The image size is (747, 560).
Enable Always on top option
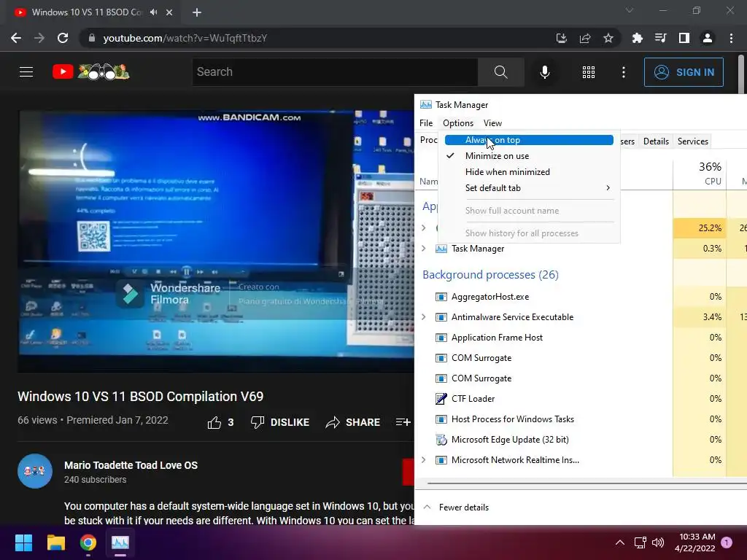click(529, 140)
